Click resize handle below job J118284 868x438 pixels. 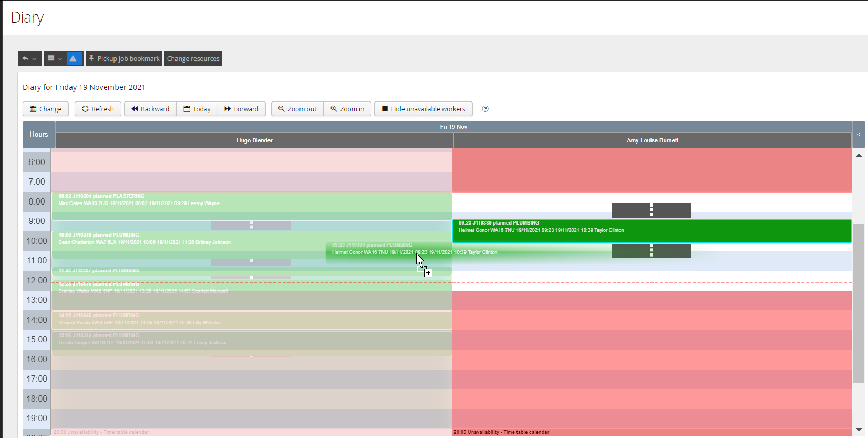(x=251, y=225)
